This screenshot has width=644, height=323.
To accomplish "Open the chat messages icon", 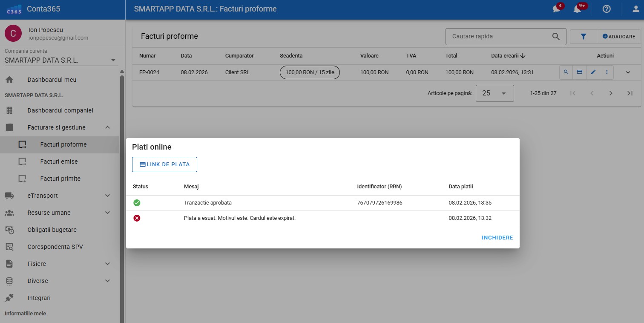I will pos(557,9).
